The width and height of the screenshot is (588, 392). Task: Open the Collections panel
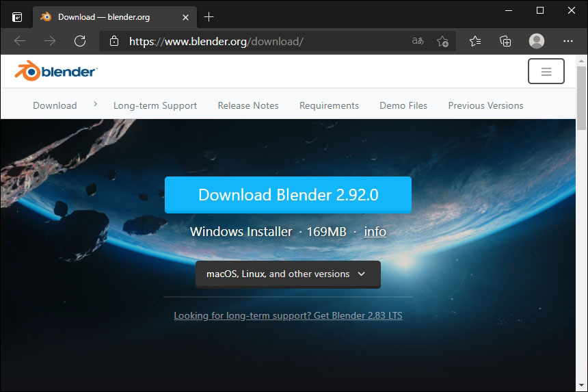[x=505, y=41]
